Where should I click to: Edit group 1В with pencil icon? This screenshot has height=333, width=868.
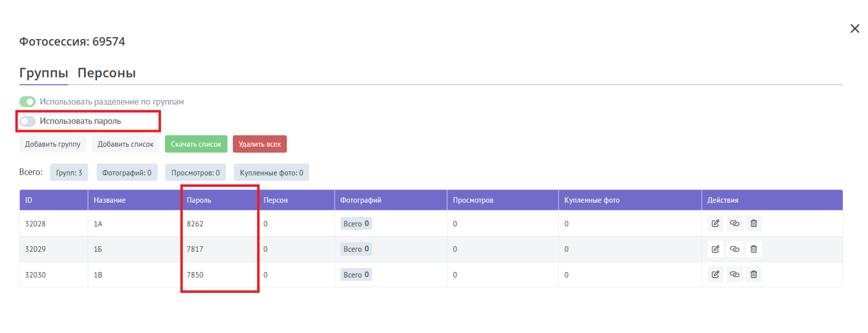715,275
